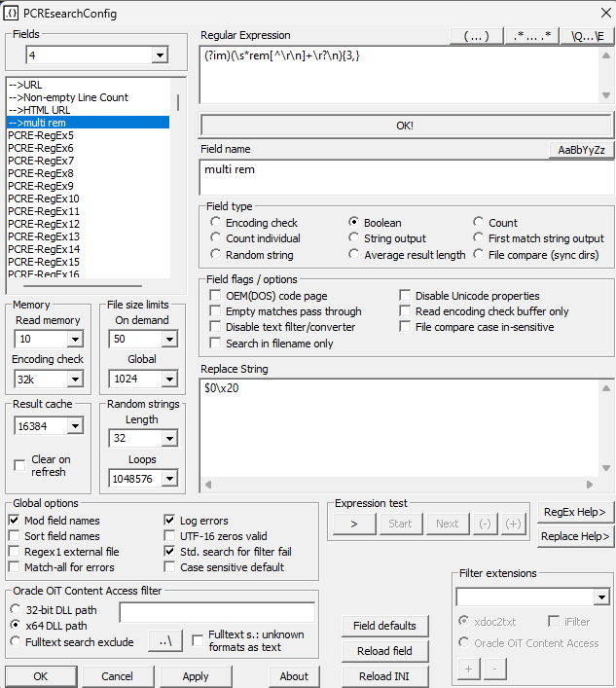This screenshot has height=688, width=616.
Task: Select the -->URL field in list
Action: [x=89, y=85]
